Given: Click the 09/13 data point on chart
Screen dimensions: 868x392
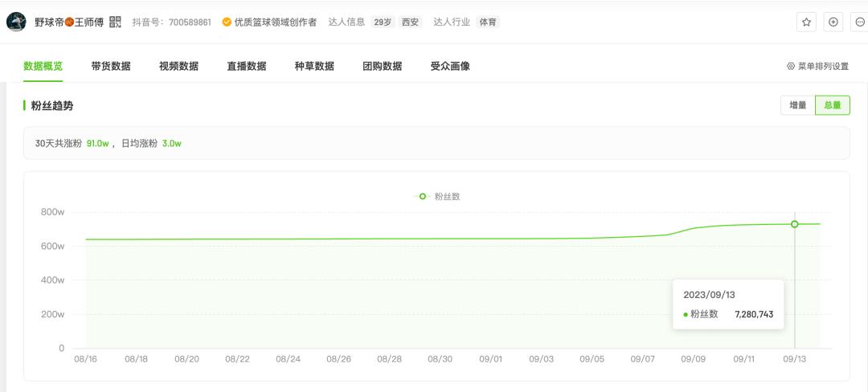Looking at the screenshot, I should 794,224.
